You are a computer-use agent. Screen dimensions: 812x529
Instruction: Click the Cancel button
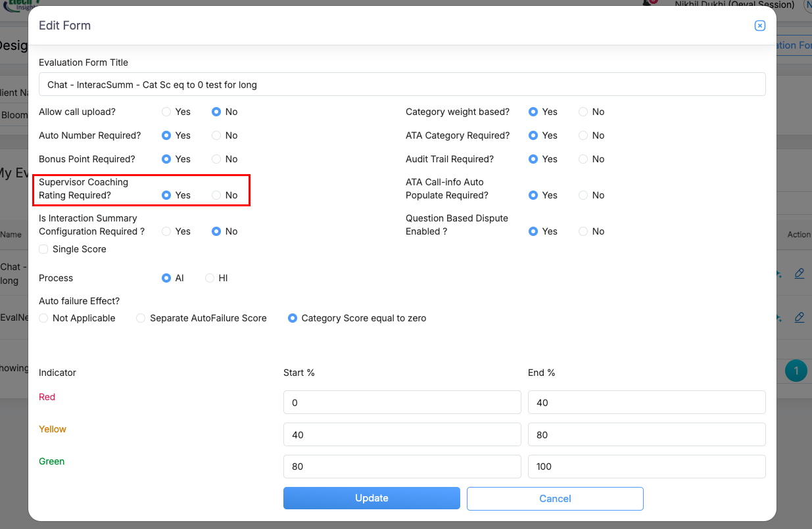click(x=555, y=498)
